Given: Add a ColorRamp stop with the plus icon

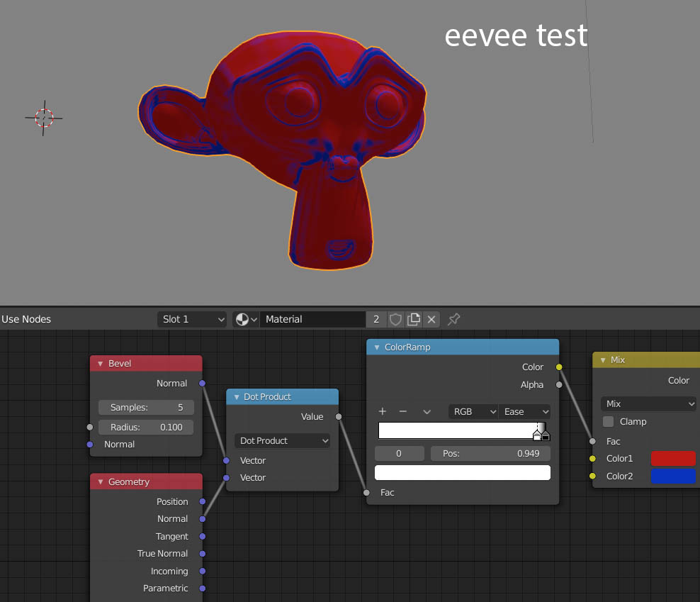Looking at the screenshot, I should pos(382,411).
